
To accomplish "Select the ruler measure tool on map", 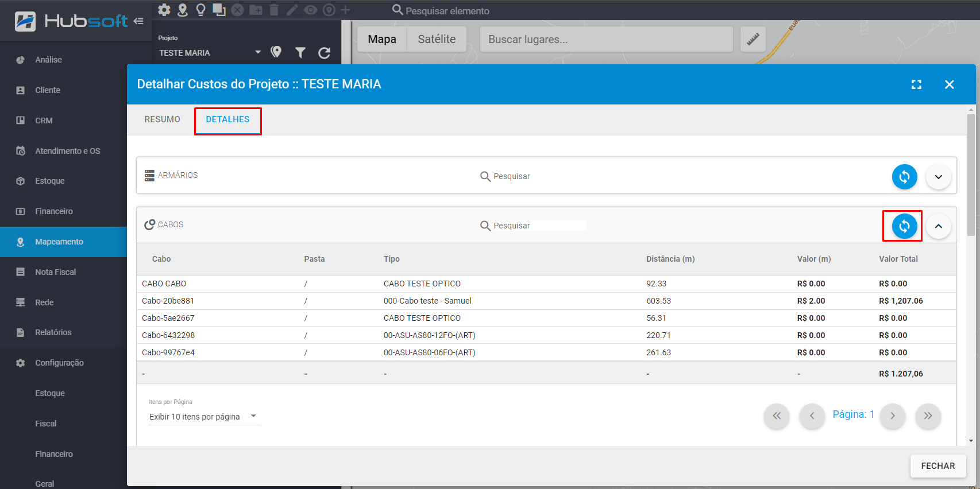I will [753, 39].
